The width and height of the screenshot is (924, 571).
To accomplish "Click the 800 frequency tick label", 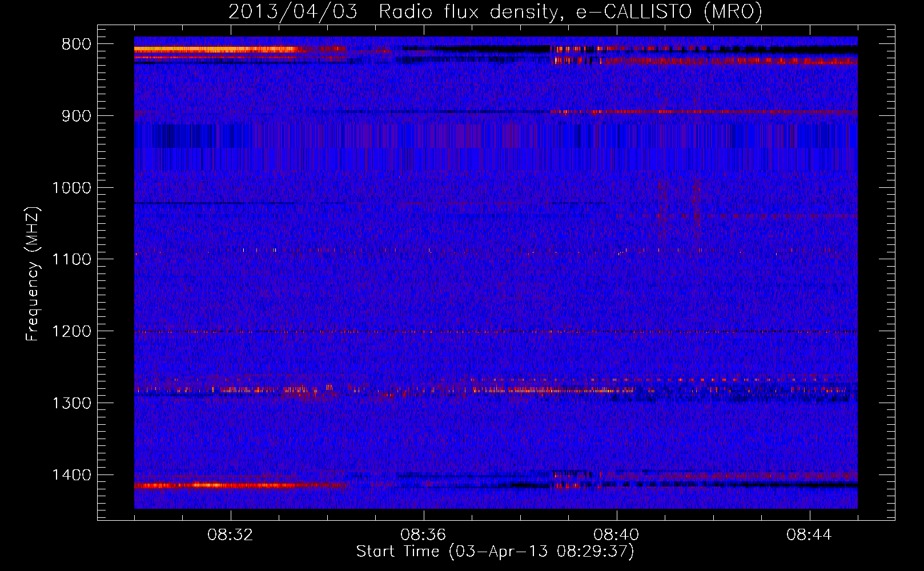I will (76, 45).
